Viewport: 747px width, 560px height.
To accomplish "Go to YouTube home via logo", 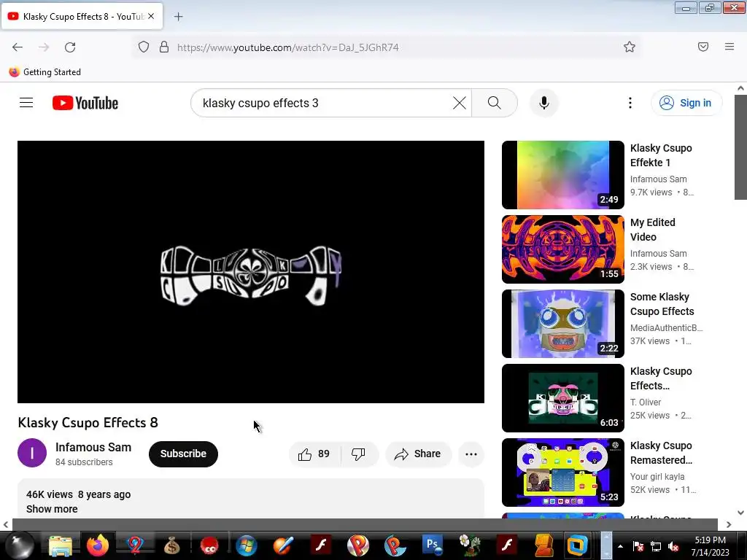I will click(85, 103).
